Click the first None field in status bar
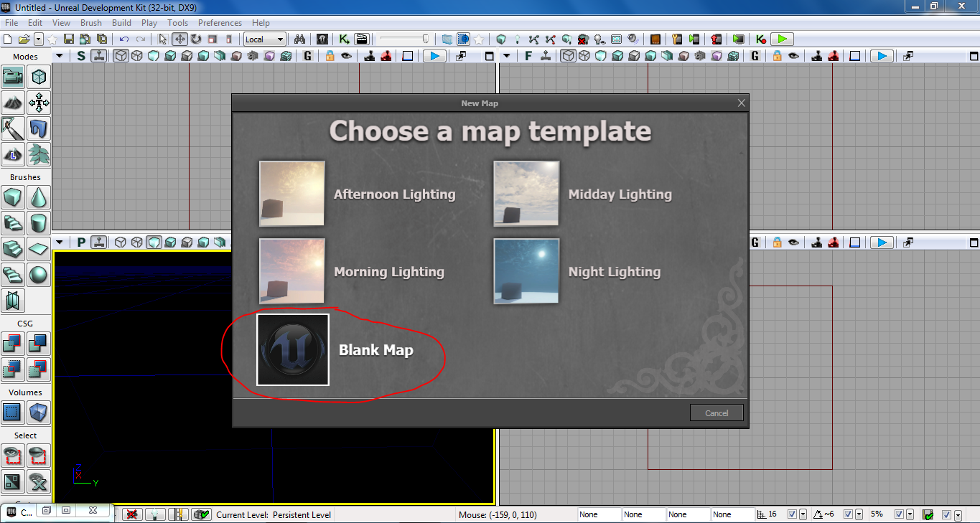The image size is (980, 523). pyautogui.click(x=600, y=514)
